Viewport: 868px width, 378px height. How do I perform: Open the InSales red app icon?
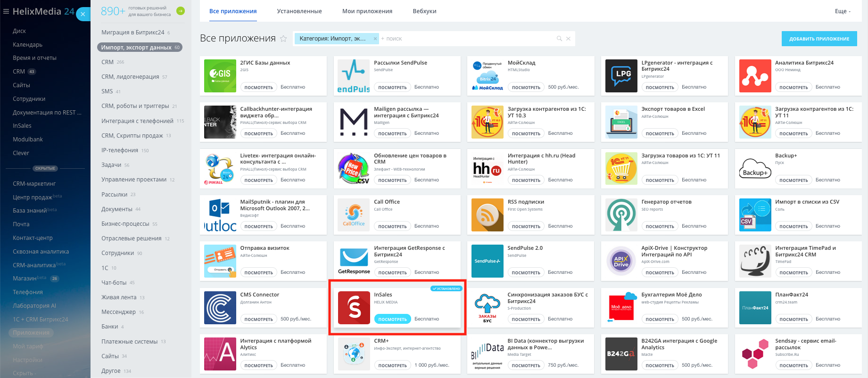(x=354, y=308)
